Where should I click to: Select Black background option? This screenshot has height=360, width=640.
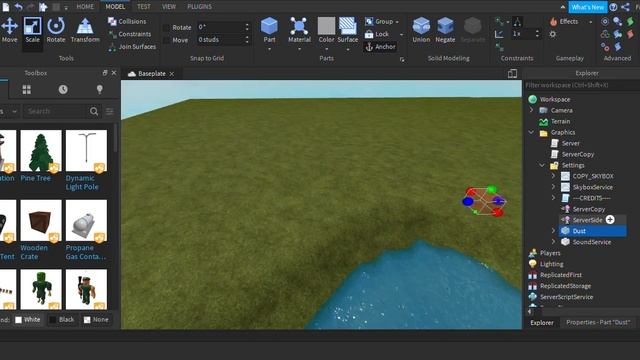pyautogui.click(x=62, y=320)
